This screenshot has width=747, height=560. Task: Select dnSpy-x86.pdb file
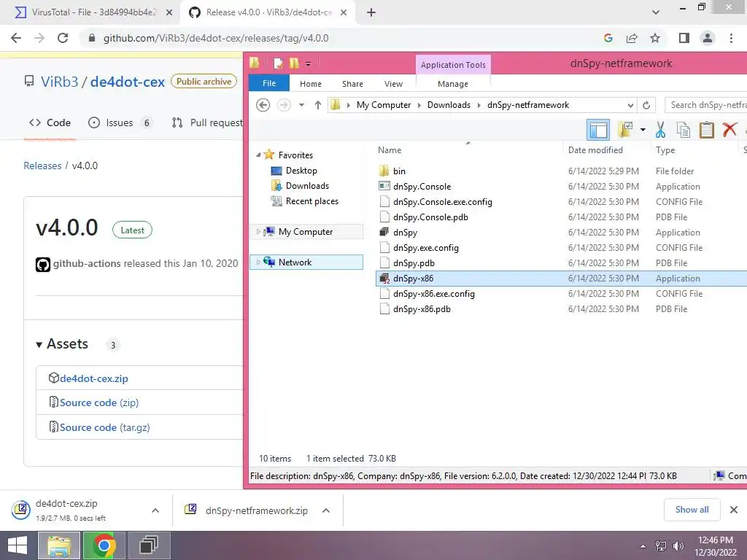(x=422, y=309)
